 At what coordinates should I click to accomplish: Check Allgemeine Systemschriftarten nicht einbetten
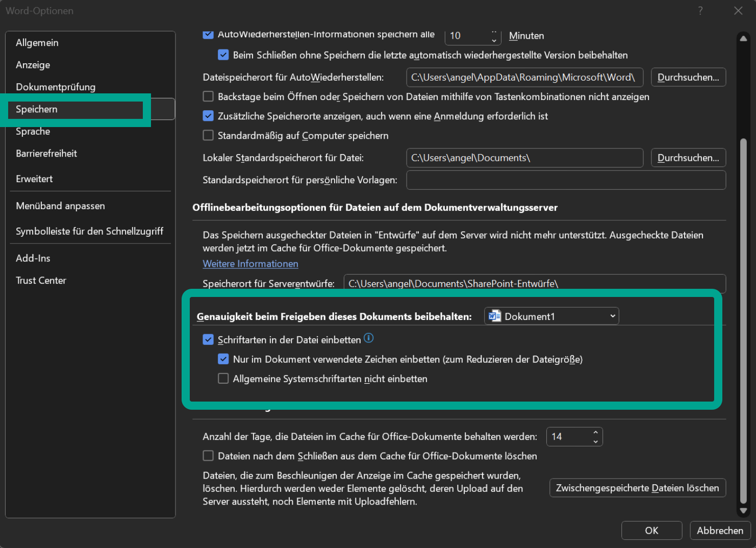pos(223,378)
